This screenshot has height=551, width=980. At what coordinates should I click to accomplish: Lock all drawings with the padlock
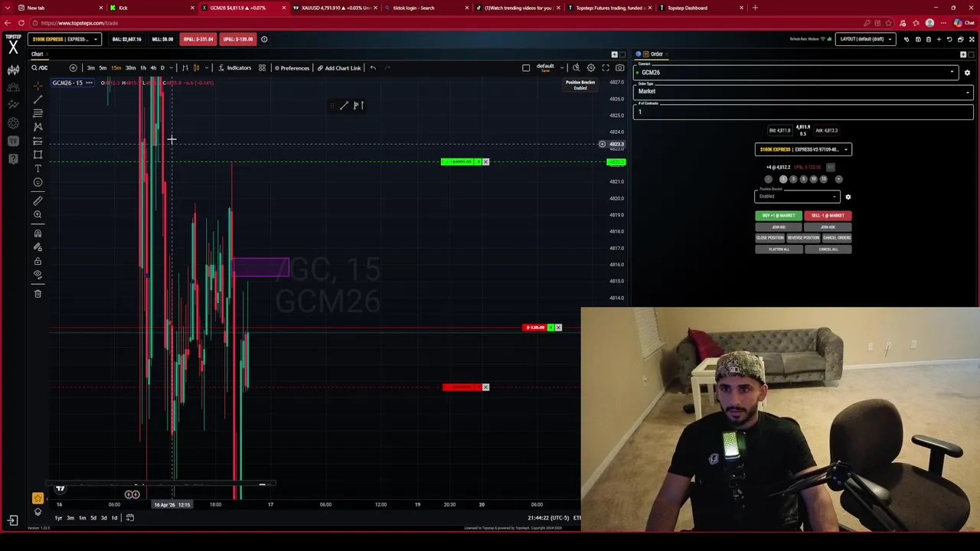coord(38,261)
